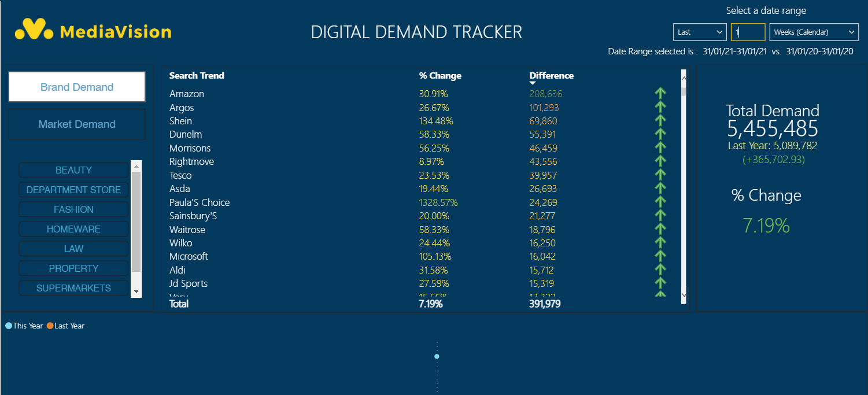This screenshot has height=395, width=868.
Task: Toggle the Last Year legend marker
Action: 50,326
